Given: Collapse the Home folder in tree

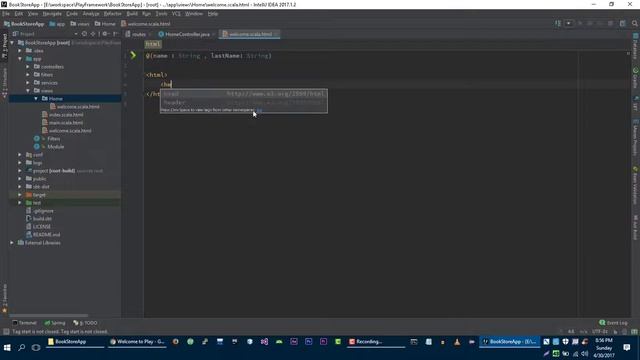Looking at the screenshot, I should (x=36, y=99).
